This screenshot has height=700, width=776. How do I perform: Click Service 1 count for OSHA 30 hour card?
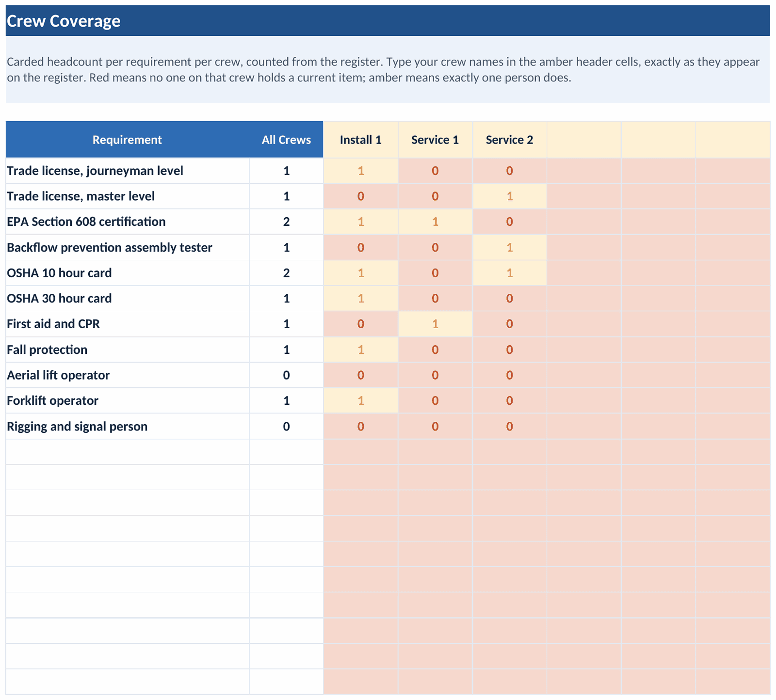coord(435,298)
